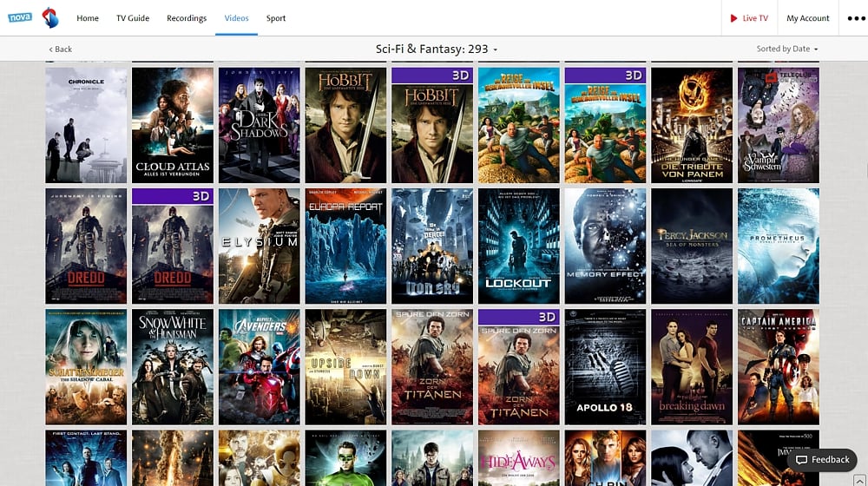Open the three-dots more menu

[856, 18]
